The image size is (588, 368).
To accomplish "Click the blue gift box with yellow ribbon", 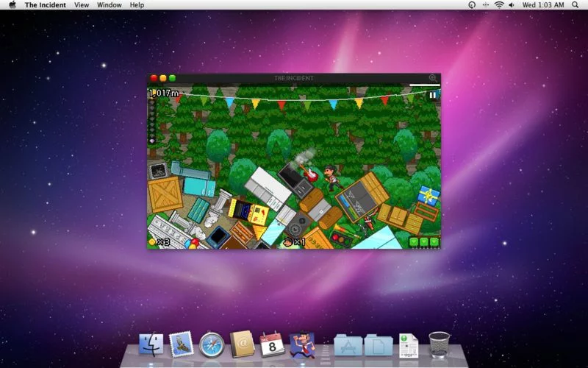I will click(x=429, y=195).
